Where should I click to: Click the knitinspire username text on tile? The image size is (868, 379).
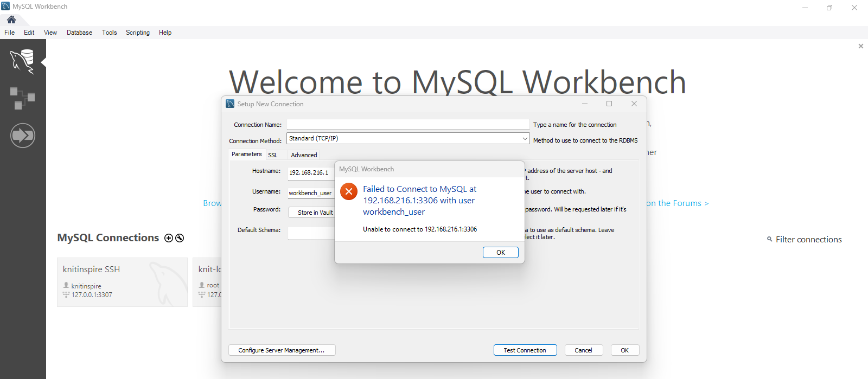click(86, 286)
